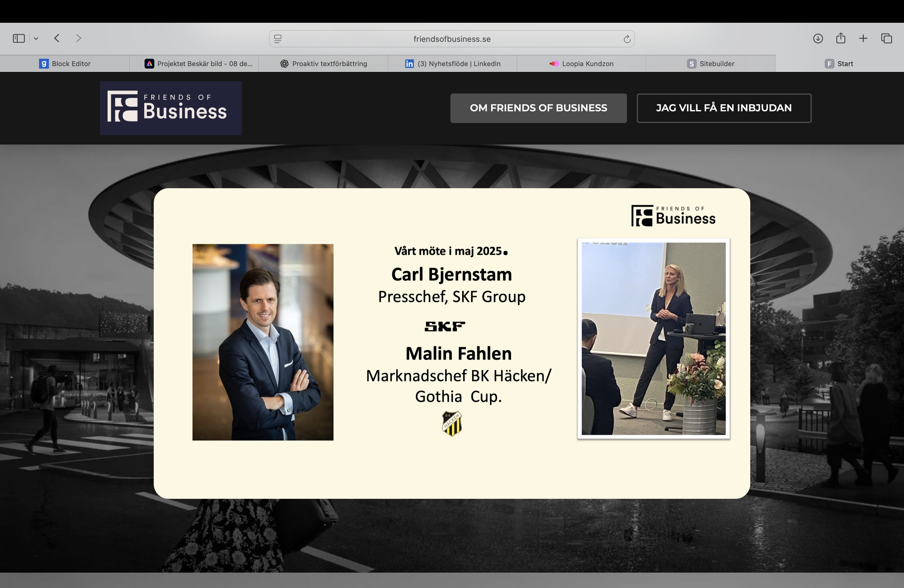Open the page reader menu icon
904x588 pixels.
pyautogui.click(x=278, y=39)
